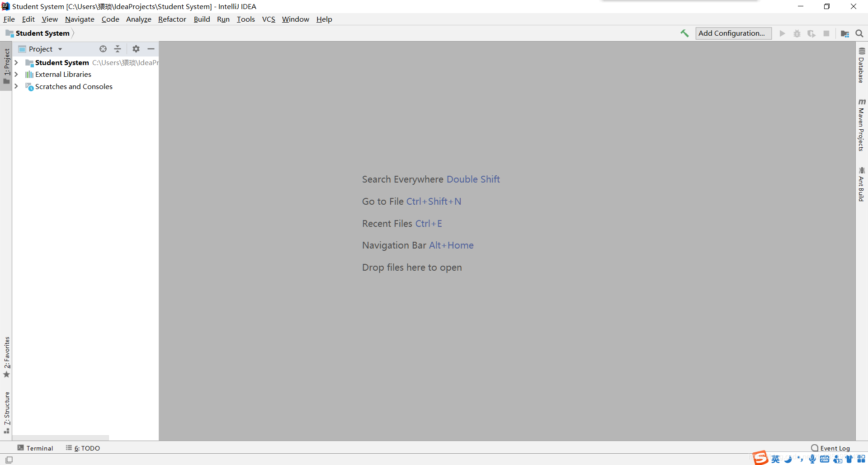Click the Stop square icon
This screenshot has height=465, width=868.
click(x=826, y=33)
